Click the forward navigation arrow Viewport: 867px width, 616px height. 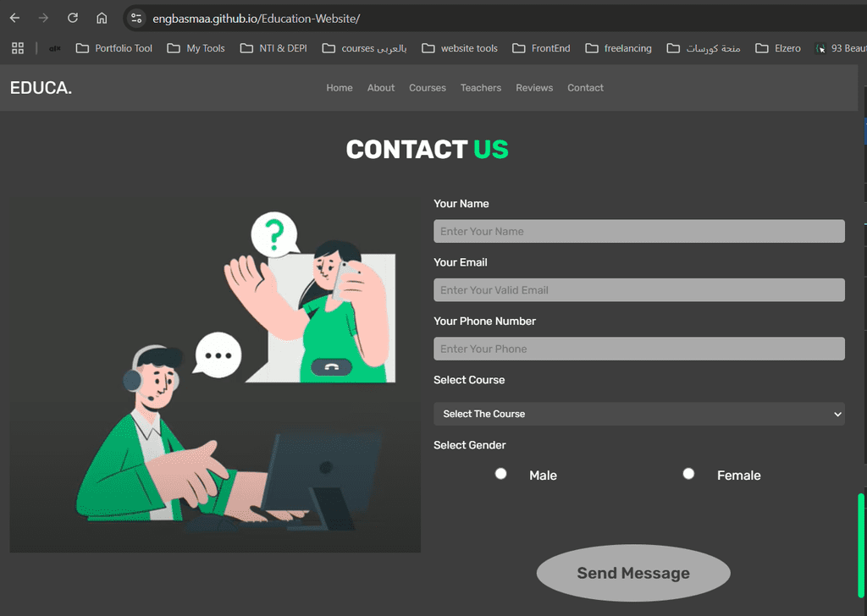click(x=44, y=19)
